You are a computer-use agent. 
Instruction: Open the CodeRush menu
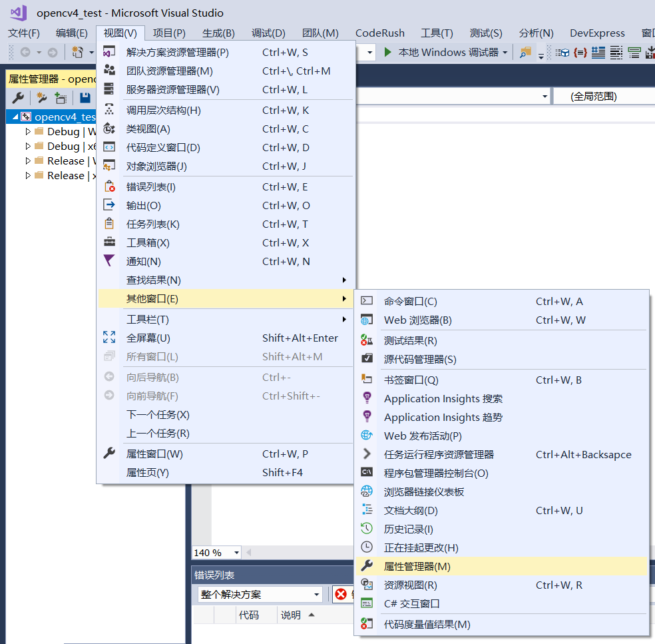pyautogui.click(x=380, y=33)
